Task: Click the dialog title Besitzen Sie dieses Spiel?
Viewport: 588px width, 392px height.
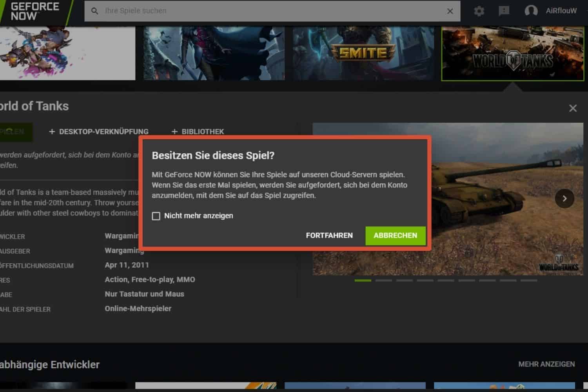Action: point(213,156)
